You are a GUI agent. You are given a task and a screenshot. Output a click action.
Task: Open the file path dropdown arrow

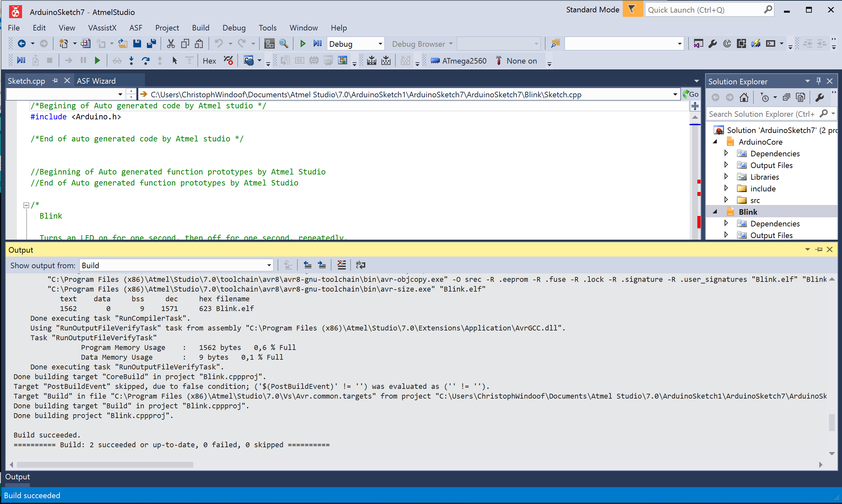(x=675, y=94)
